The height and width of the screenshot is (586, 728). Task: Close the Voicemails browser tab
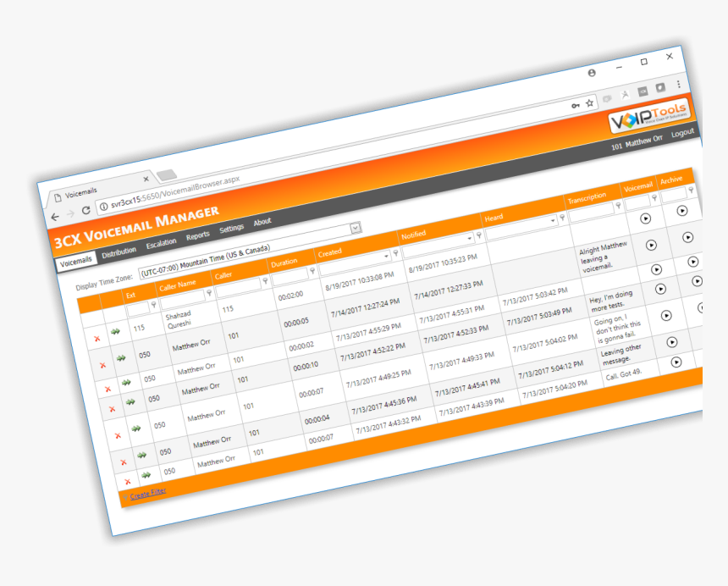pyautogui.click(x=146, y=179)
